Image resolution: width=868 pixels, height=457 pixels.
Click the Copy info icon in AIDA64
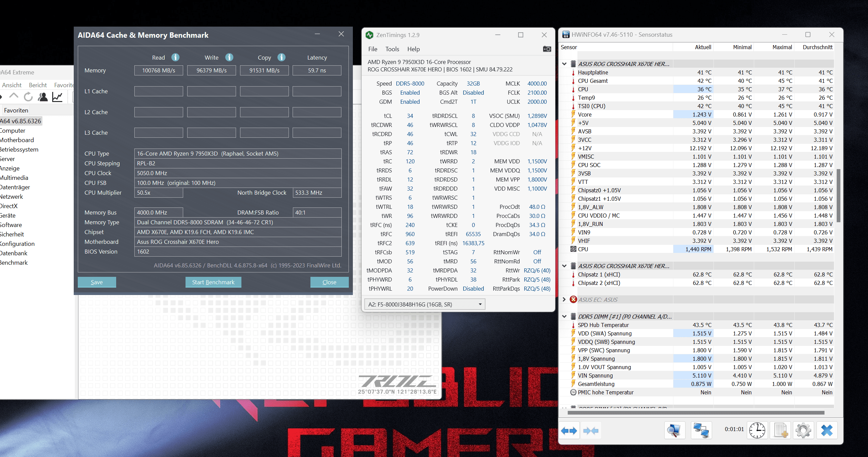(x=281, y=57)
